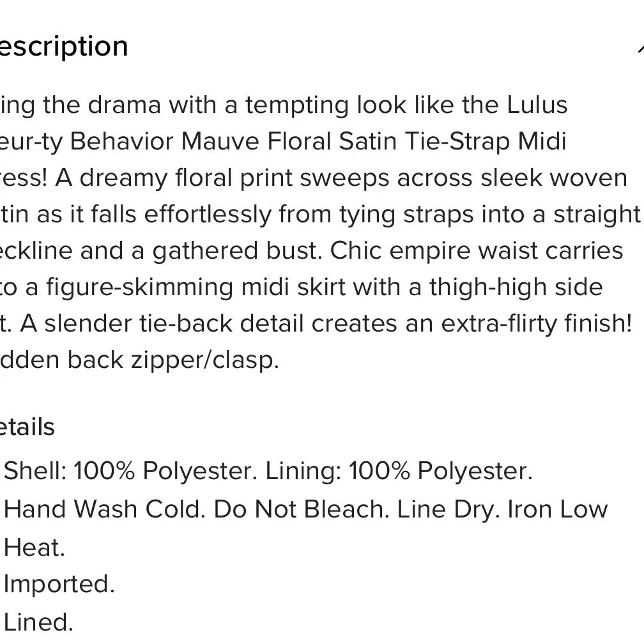This screenshot has width=644, height=644.
Task: Click the 'Lined.' detail line
Action: click(38, 622)
